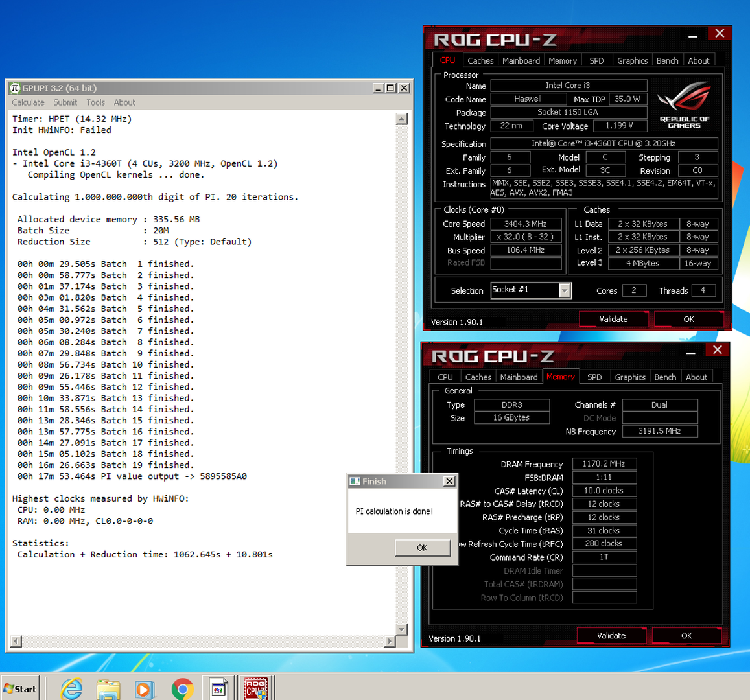Select SPD tab in lower CPU-Z window

tap(594, 377)
